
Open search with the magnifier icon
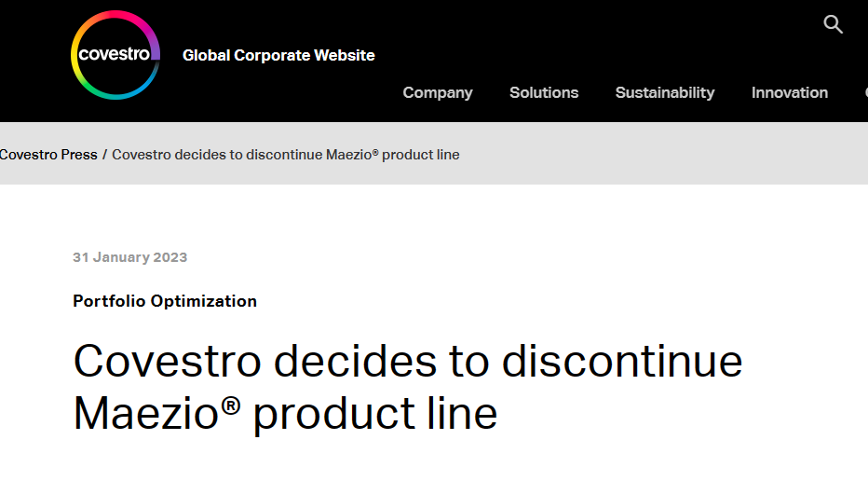pyautogui.click(x=833, y=24)
